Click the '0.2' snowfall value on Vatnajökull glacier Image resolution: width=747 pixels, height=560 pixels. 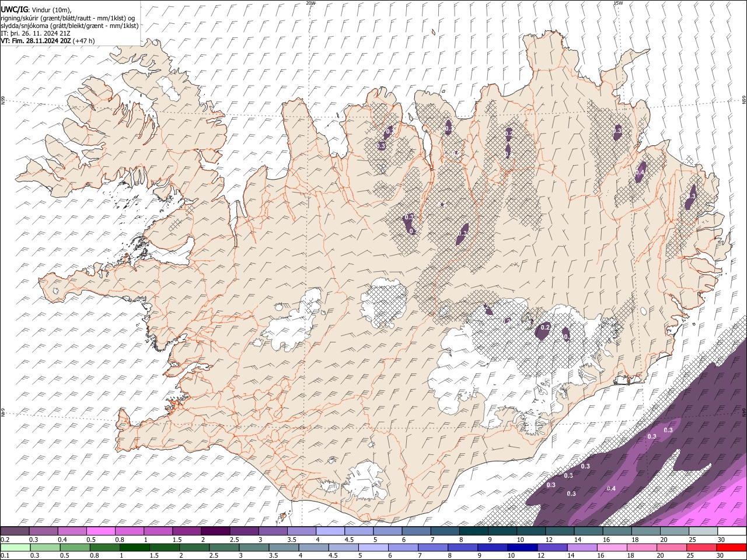545,328
